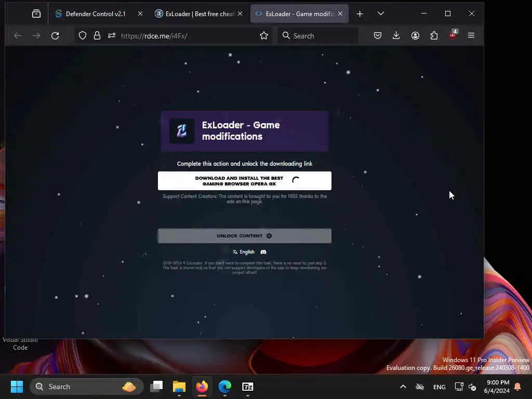Launch Microsoft Edge from taskbar
The height and width of the screenshot is (399, 532).
(224, 387)
